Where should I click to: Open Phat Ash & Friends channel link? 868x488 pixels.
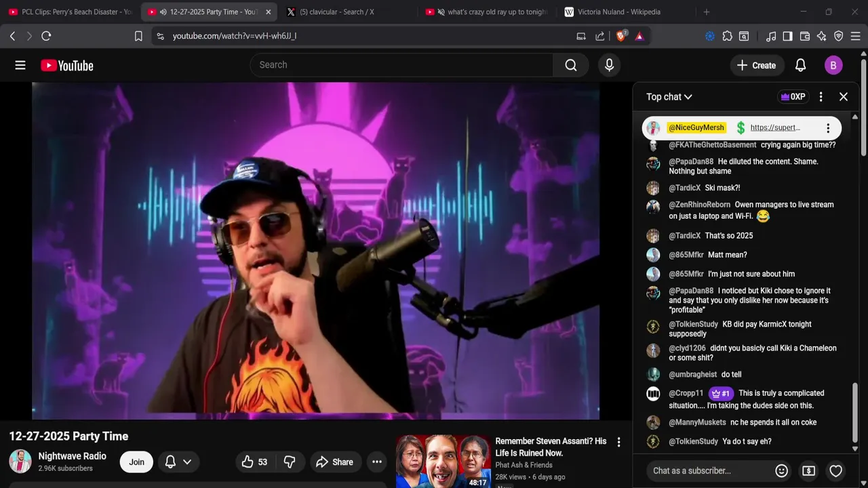(x=524, y=465)
